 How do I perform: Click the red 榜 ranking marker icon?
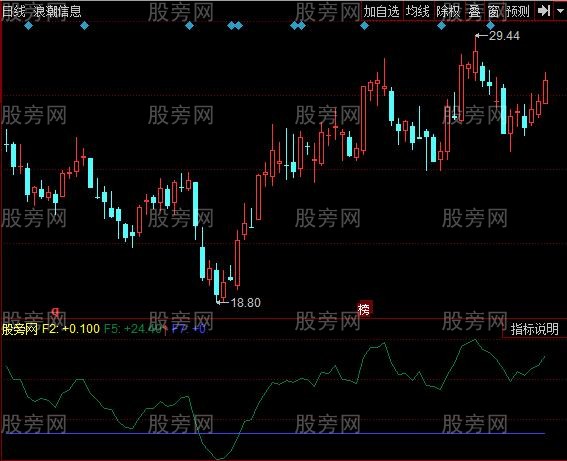[x=364, y=309]
